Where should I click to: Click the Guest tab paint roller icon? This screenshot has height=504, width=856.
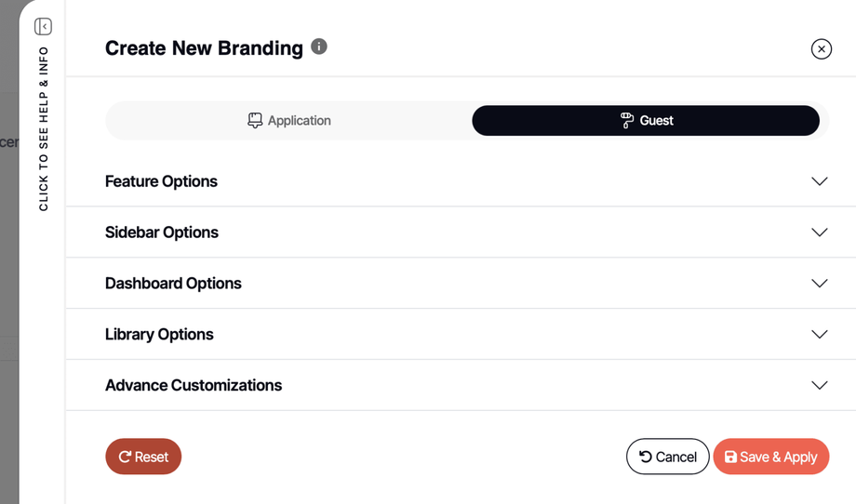coord(627,121)
